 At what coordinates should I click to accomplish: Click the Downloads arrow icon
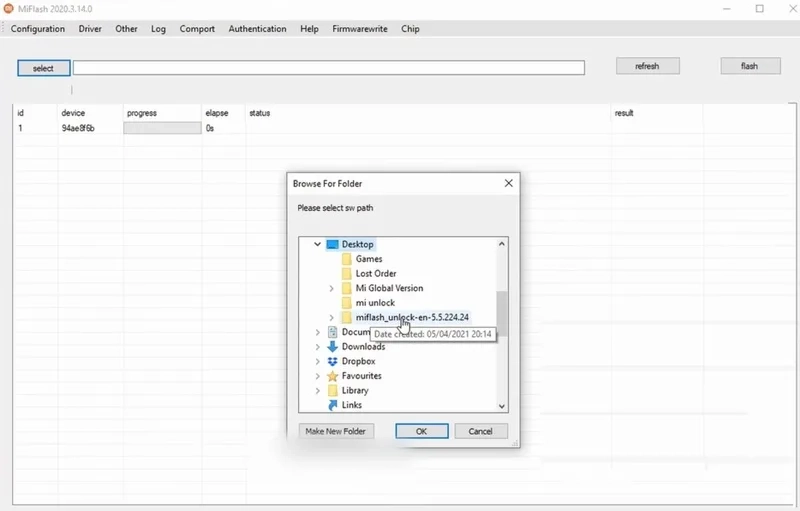333,347
